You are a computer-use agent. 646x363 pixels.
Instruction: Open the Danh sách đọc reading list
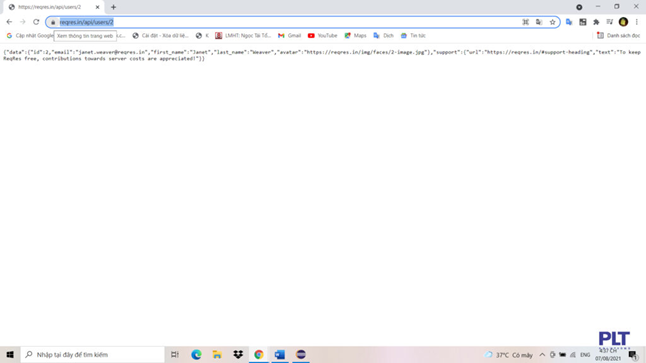click(x=618, y=36)
